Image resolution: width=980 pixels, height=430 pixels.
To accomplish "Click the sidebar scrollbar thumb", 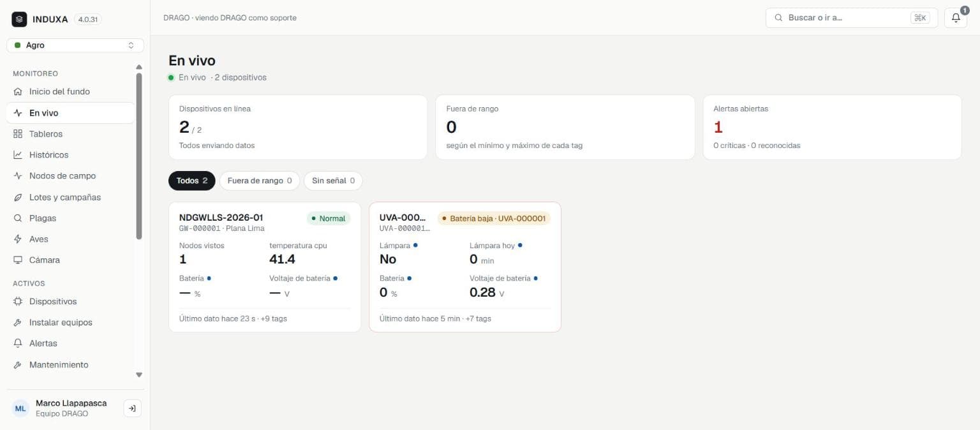I will coord(139,156).
